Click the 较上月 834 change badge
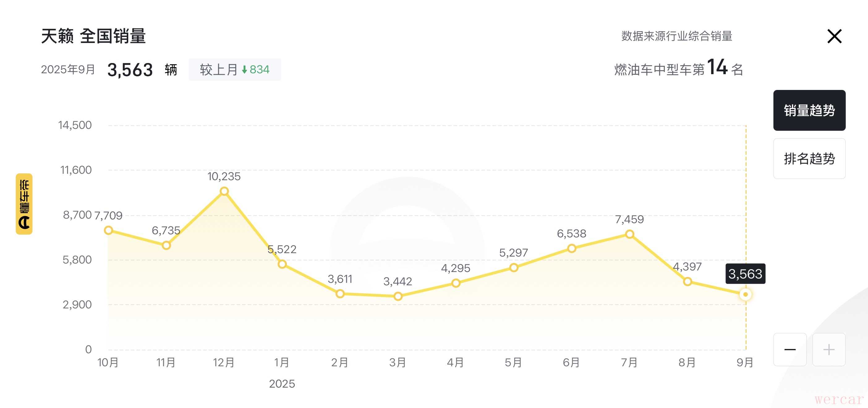868x408 pixels. click(235, 70)
